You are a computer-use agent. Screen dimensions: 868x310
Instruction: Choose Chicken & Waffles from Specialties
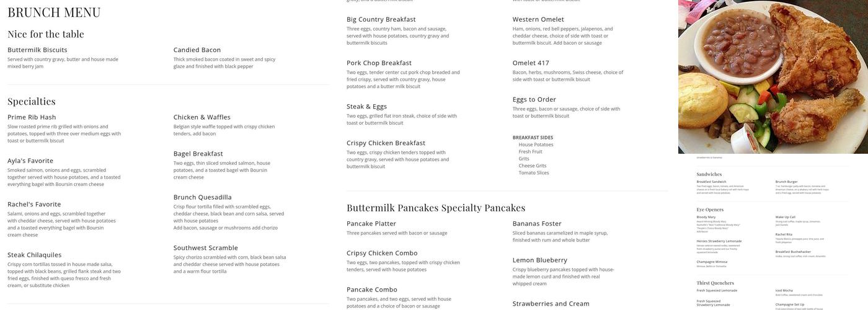click(x=202, y=117)
